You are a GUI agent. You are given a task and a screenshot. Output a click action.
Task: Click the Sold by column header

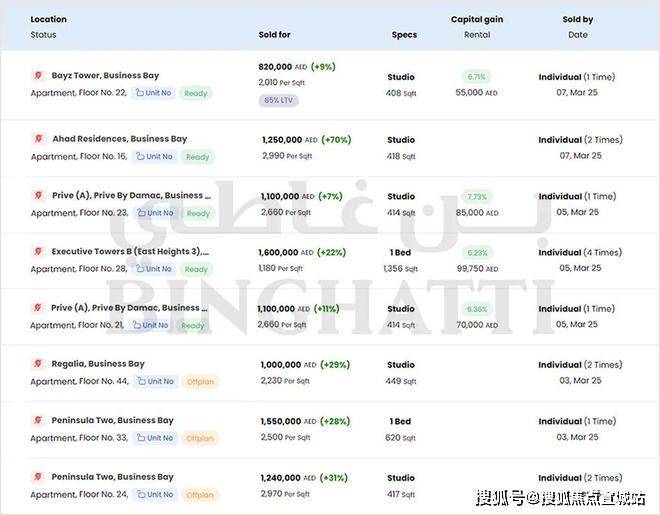(578, 19)
